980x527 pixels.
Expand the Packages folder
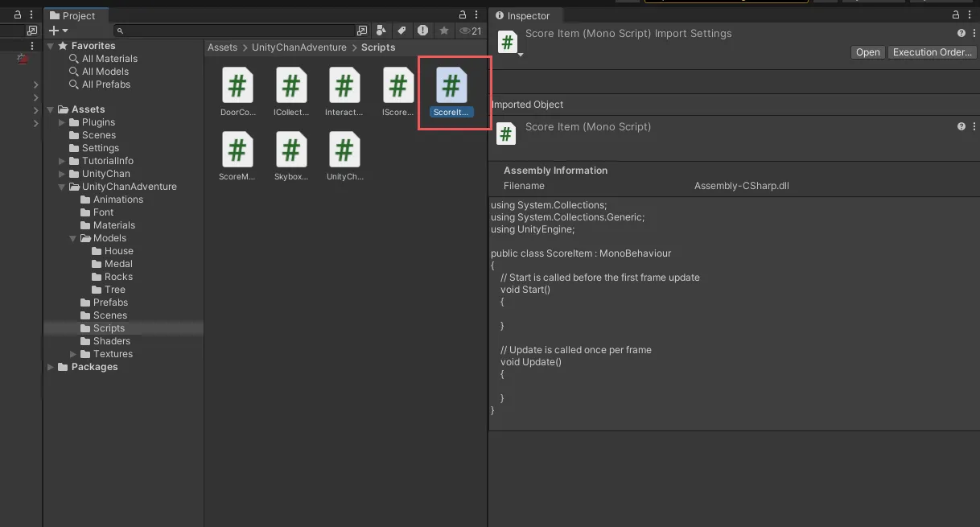pos(51,367)
